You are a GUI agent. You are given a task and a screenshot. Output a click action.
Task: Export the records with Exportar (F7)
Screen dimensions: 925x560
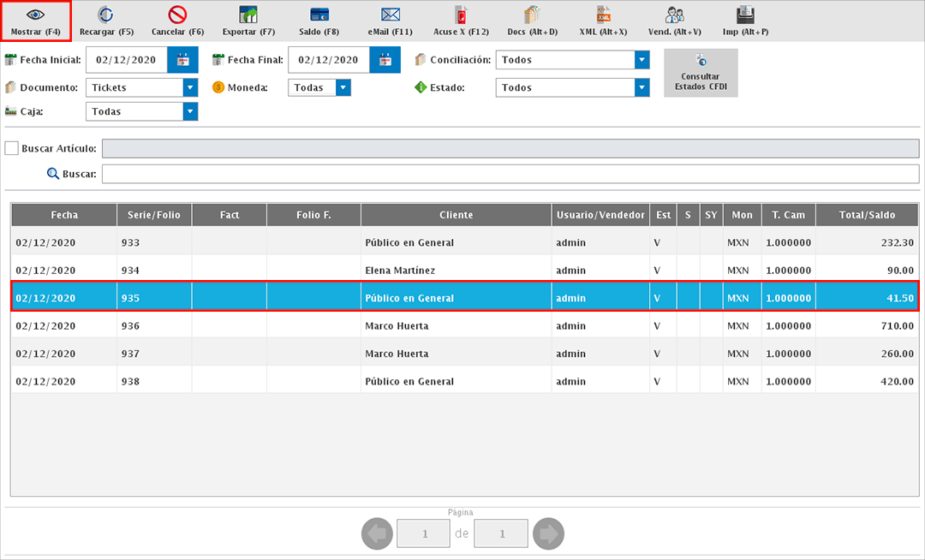coord(248,15)
